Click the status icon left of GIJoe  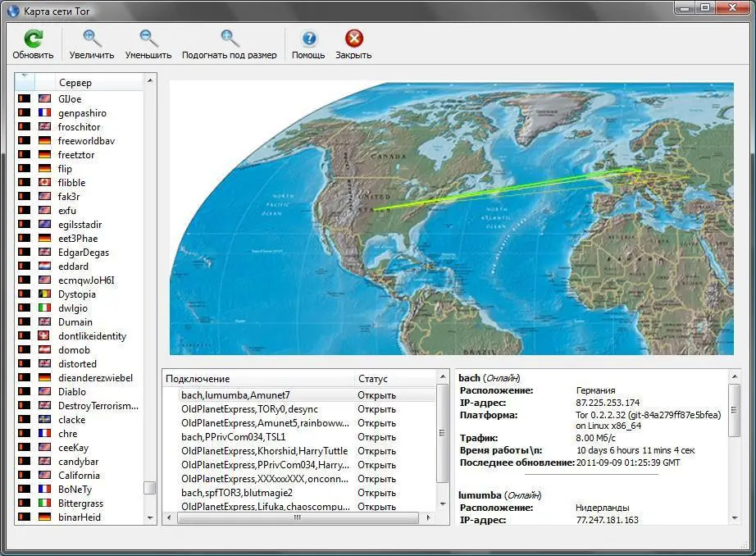24,98
